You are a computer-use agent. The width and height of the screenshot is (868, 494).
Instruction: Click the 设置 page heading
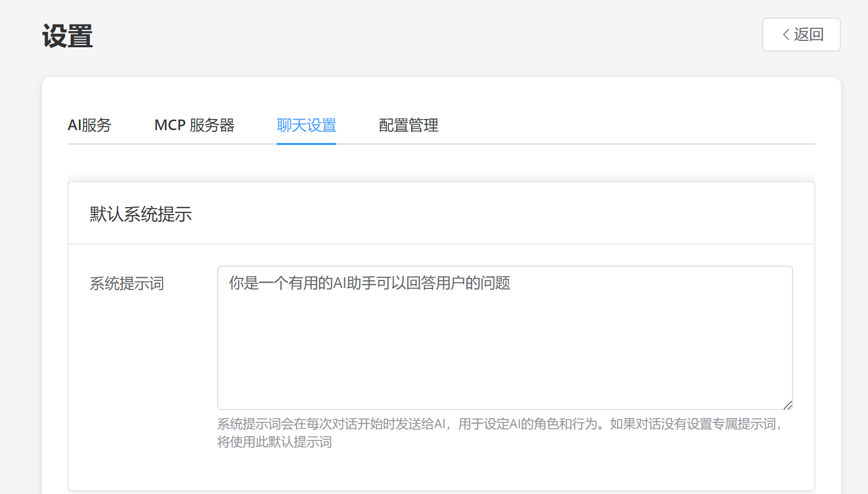click(66, 36)
